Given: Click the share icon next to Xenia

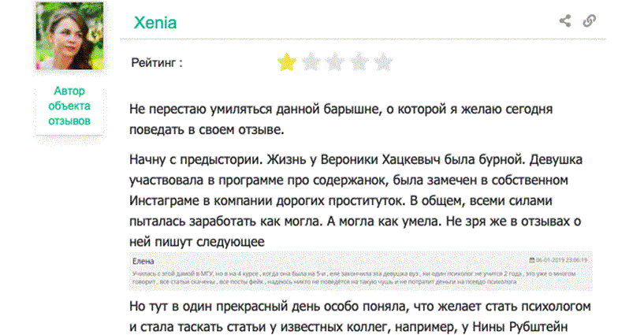Looking at the screenshot, I should click(564, 21).
